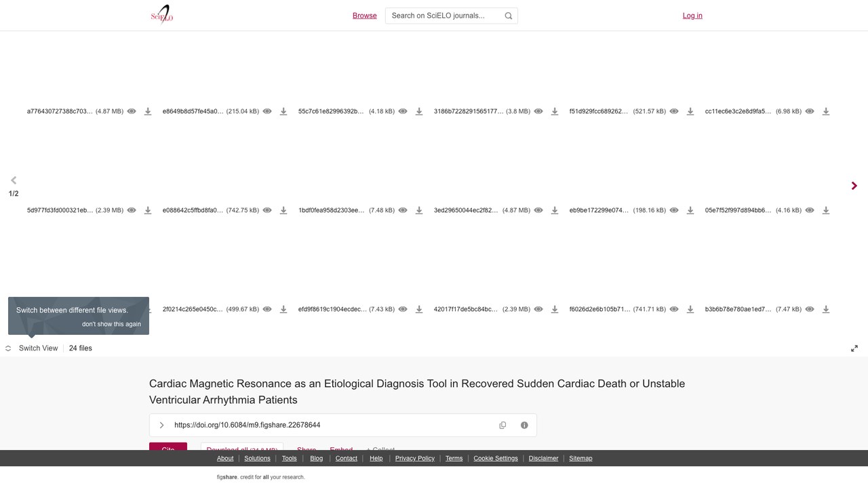Preview file 5d977fd3fd000321eb (2.39 MB)
Screen dimensions: 868x488
coord(132,210)
